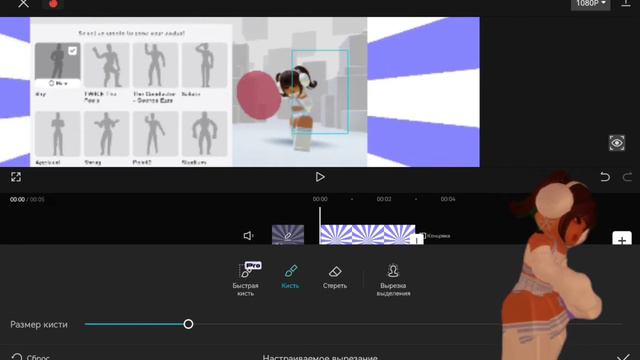Select the Кисть brush tool

[x=290, y=277]
